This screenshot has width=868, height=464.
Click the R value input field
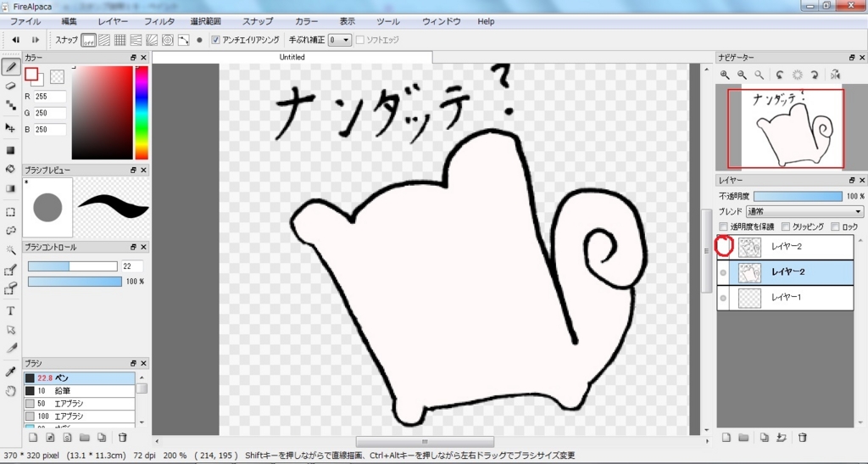tap(50, 97)
